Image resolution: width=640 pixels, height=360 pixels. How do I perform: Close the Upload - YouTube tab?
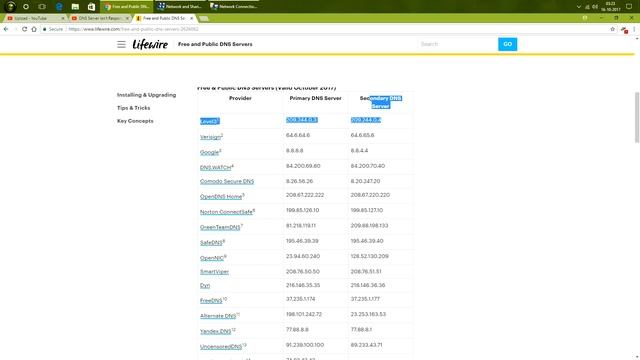coord(63,18)
